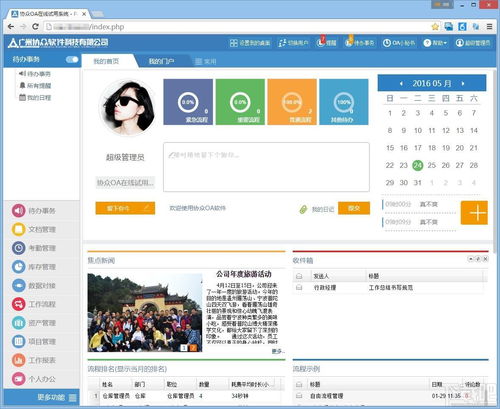
Task: Click the 随时随地 memo text area
Action: [x=266, y=167]
